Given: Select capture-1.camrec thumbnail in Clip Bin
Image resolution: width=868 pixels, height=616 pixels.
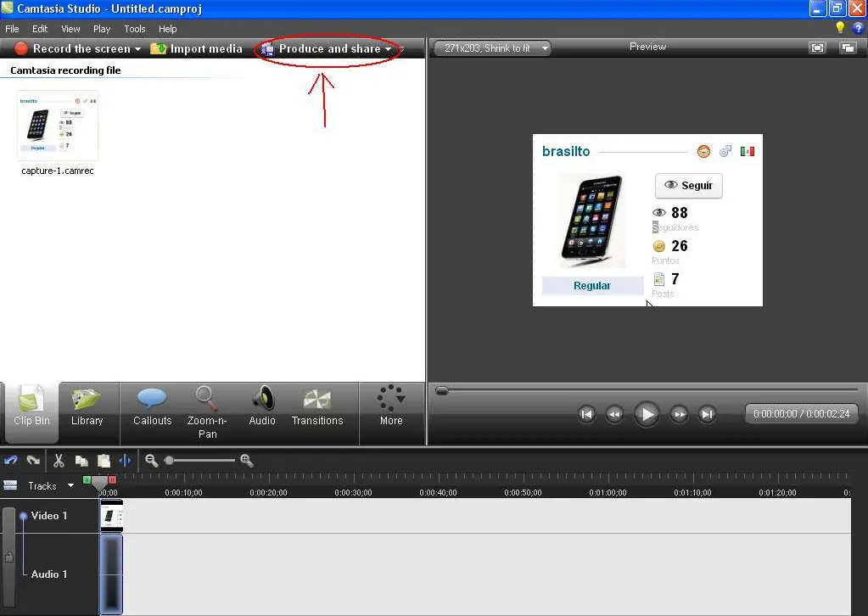Looking at the screenshot, I should tap(58, 126).
